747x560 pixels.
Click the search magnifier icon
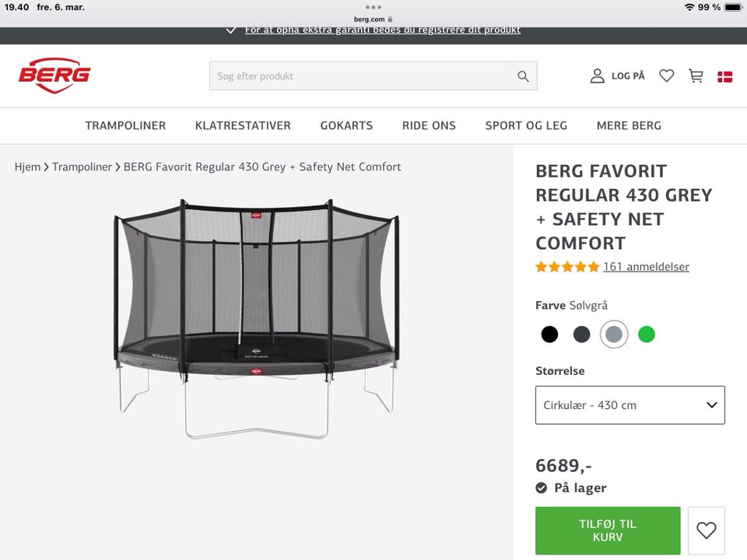(x=523, y=76)
